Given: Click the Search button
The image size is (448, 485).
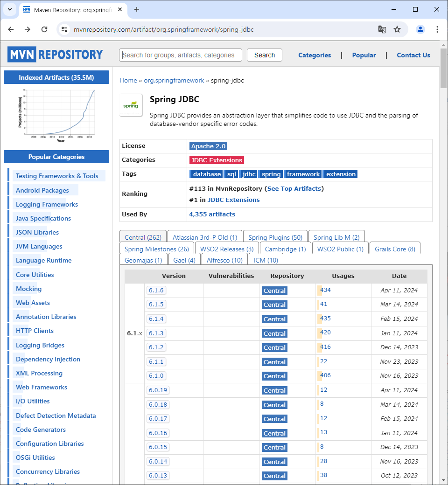Looking at the screenshot, I should point(265,55).
